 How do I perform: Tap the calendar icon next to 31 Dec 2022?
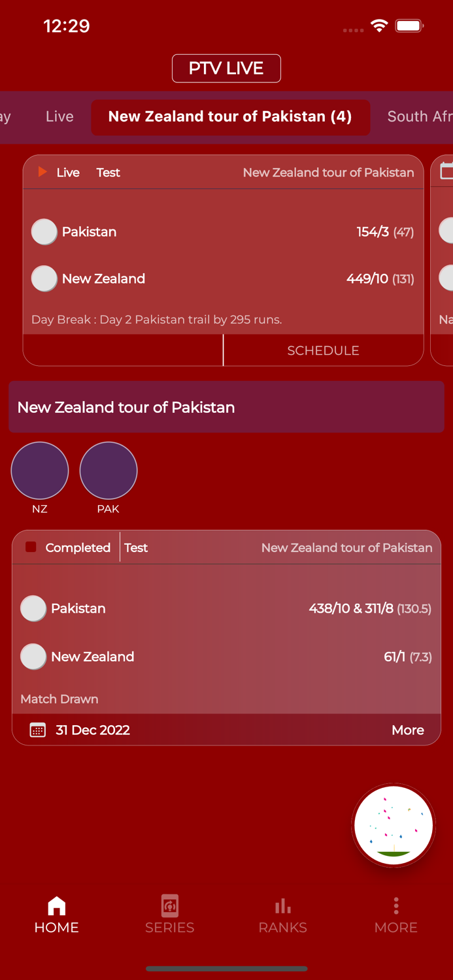[x=37, y=730]
